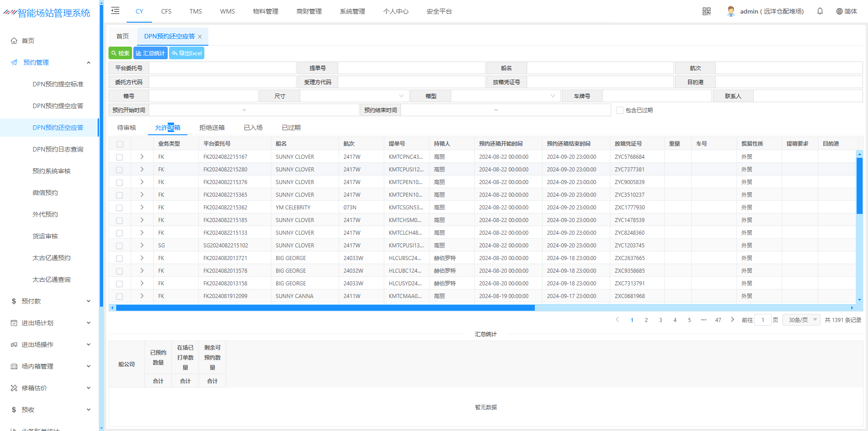
Task: Go to home page in sidebar
Action: click(x=28, y=41)
